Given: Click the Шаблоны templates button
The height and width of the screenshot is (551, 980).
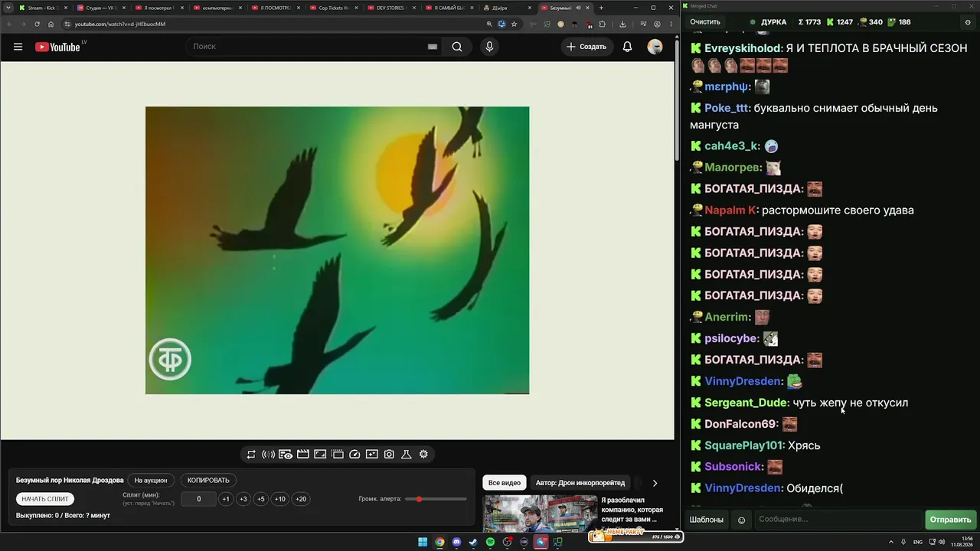Looking at the screenshot, I should (707, 520).
